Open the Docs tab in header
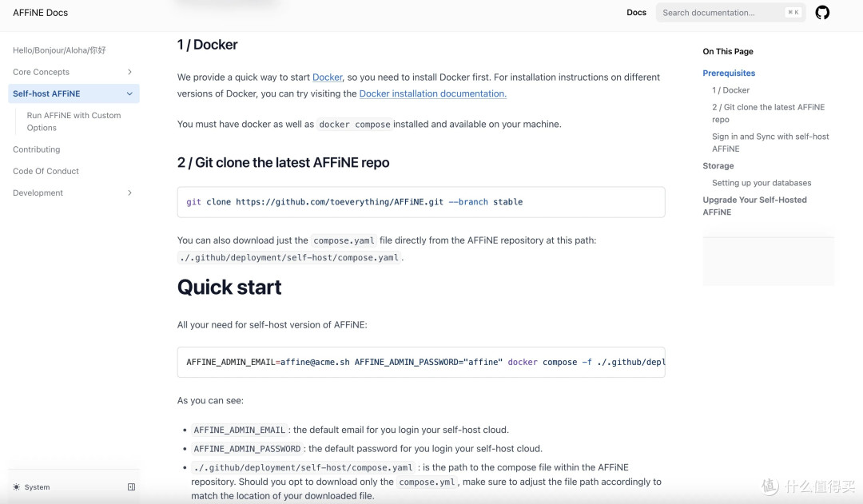 pos(636,12)
